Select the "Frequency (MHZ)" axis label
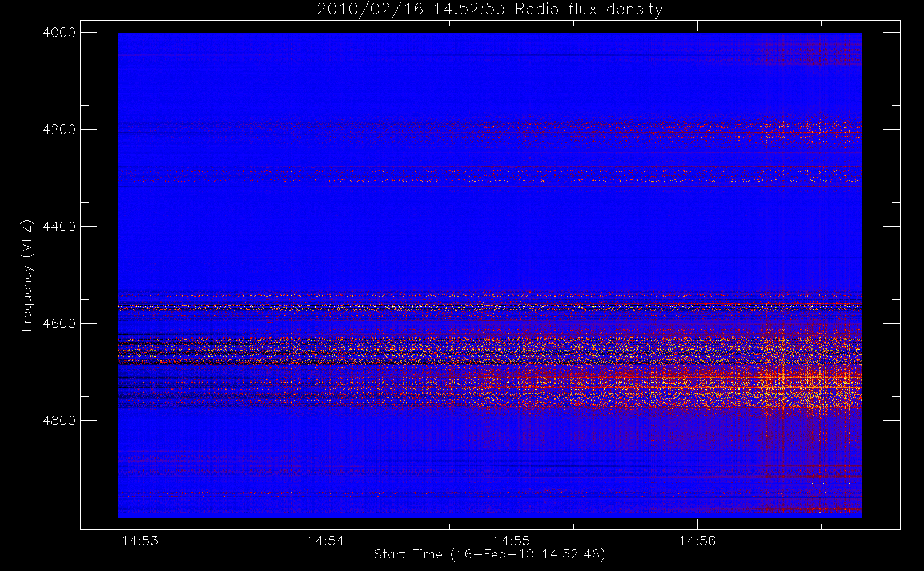 pyautogui.click(x=27, y=276)
